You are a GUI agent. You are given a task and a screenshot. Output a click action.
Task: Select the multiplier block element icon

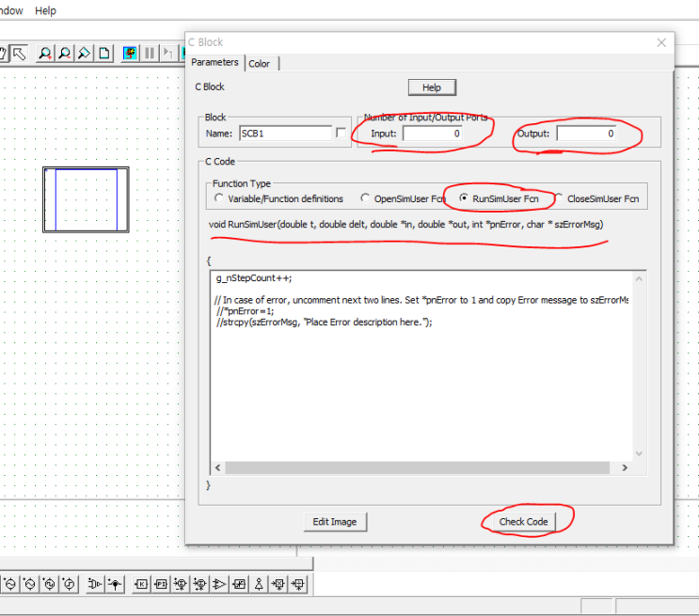coord(278,584)
